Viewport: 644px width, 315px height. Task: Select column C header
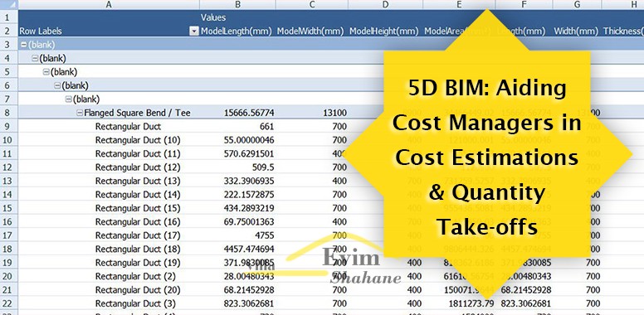(312, 4)
